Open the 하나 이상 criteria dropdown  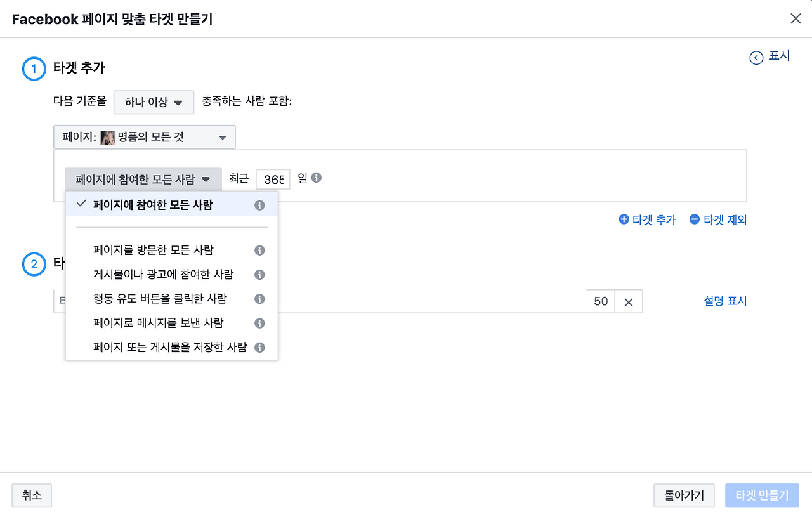tap(154, 102)
